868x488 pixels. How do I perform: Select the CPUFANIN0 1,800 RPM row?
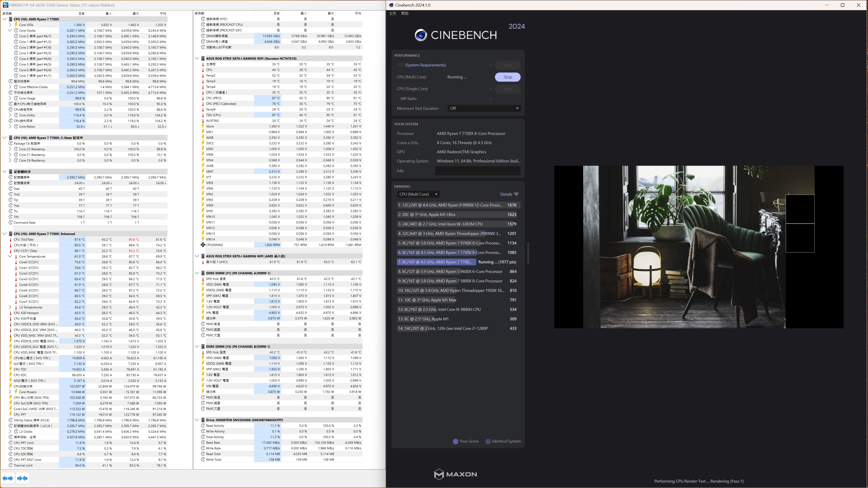click(281, 245)
